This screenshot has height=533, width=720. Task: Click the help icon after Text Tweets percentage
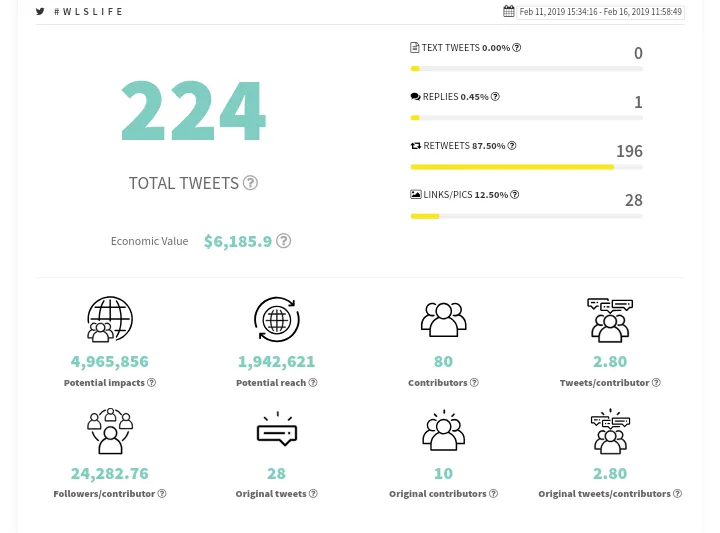(x=517, y=47)
